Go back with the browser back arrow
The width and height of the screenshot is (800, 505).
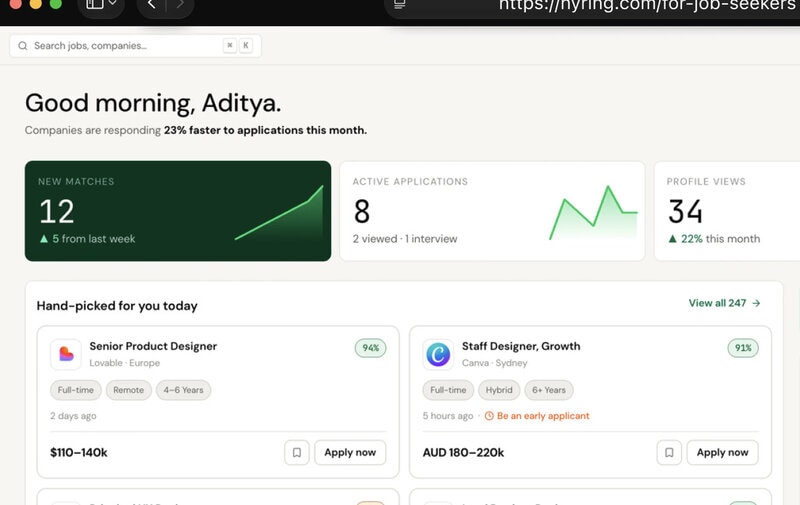(151, 4)
